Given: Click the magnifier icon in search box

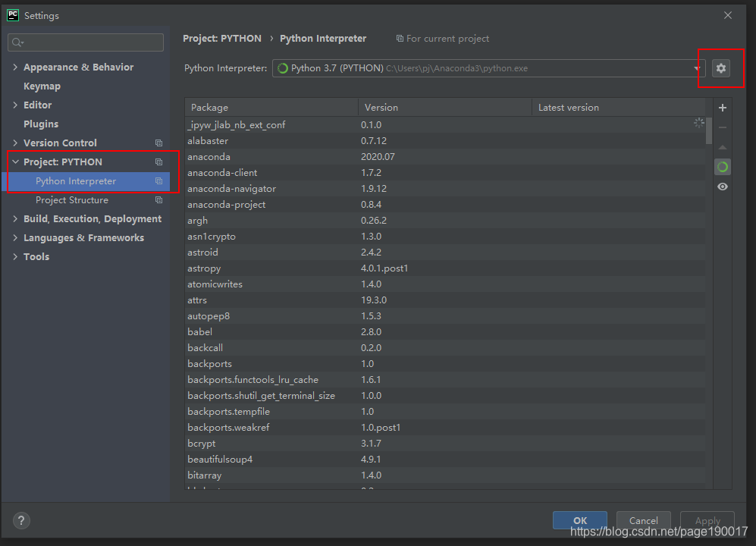Looking at the screenshot, I should pyautogui.click(x=18, y=42).
